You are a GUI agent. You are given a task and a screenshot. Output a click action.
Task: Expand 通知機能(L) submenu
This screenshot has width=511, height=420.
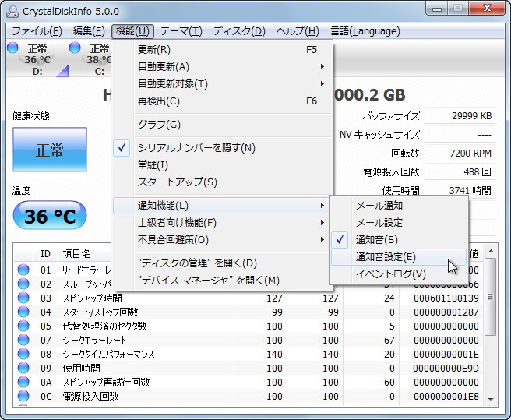(x=222, y=206)
